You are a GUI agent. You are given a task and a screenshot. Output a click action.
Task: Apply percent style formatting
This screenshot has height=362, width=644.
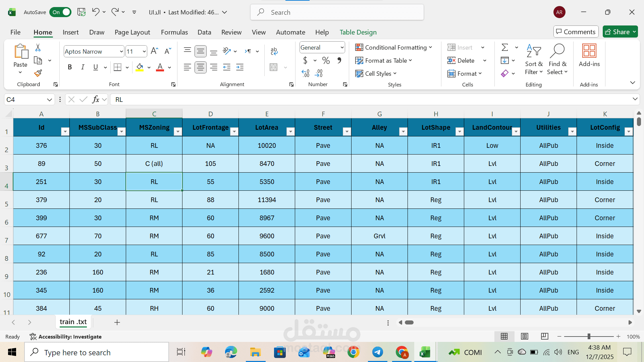(326, 60)
